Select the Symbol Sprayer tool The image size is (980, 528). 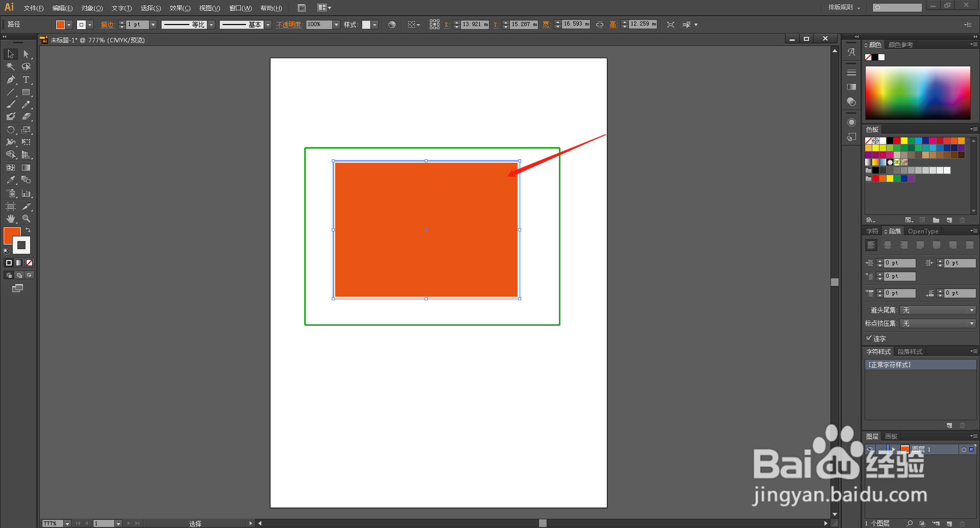point(11,194)
